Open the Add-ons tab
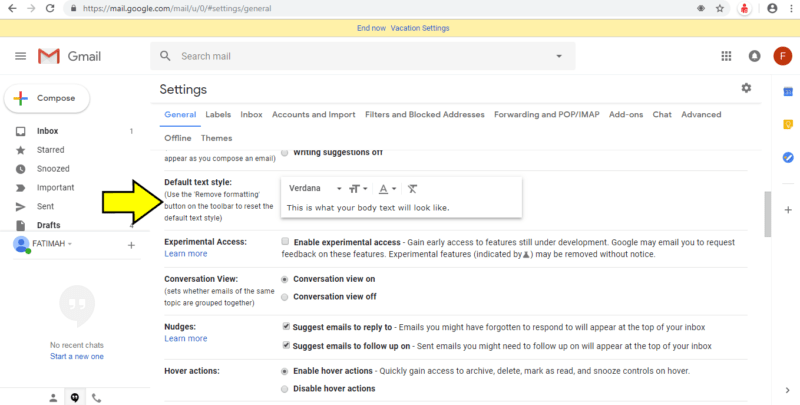 626,114
